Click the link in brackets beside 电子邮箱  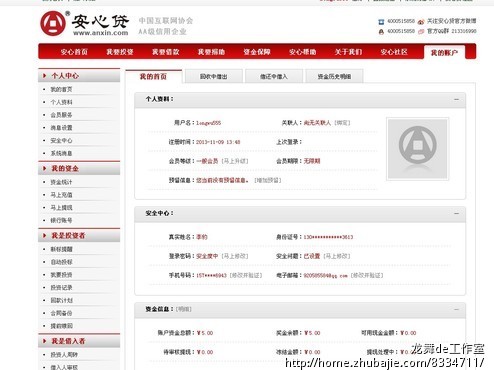367,275
